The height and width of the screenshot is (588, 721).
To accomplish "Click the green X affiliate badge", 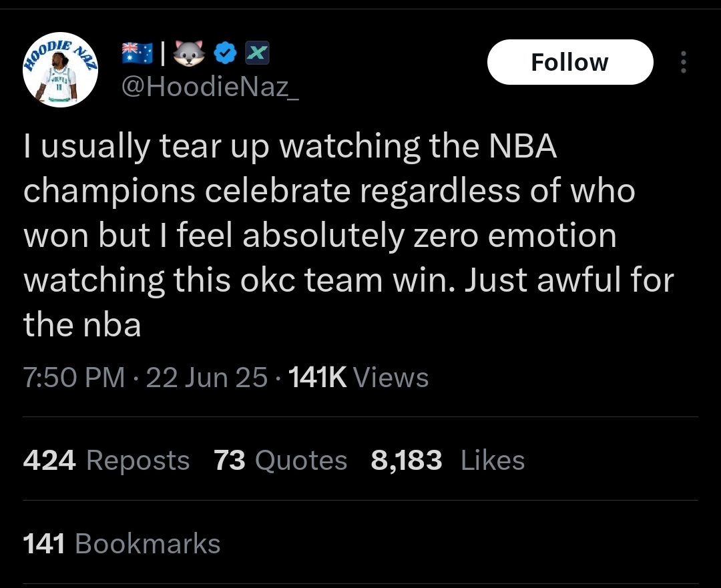I will (257, 53).
